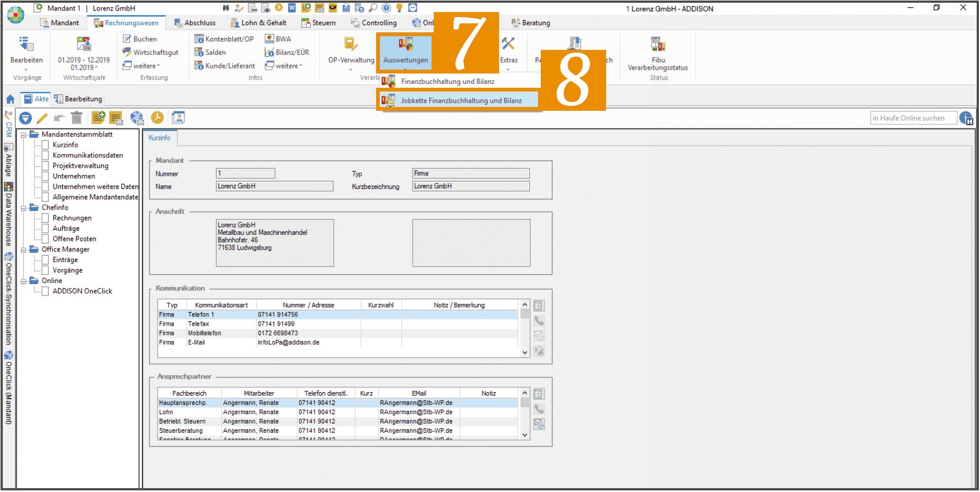Open the Buchen entry tool
The width and height of the screenshot is (980, 492).
pyautogui.click(x=139, y=39)
